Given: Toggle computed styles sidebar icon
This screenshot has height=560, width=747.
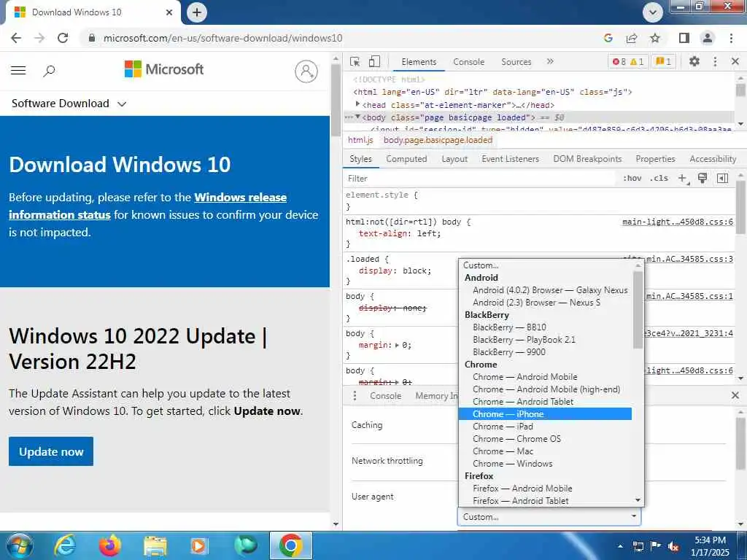Looking at the screenshot, I should pos(723,178).
